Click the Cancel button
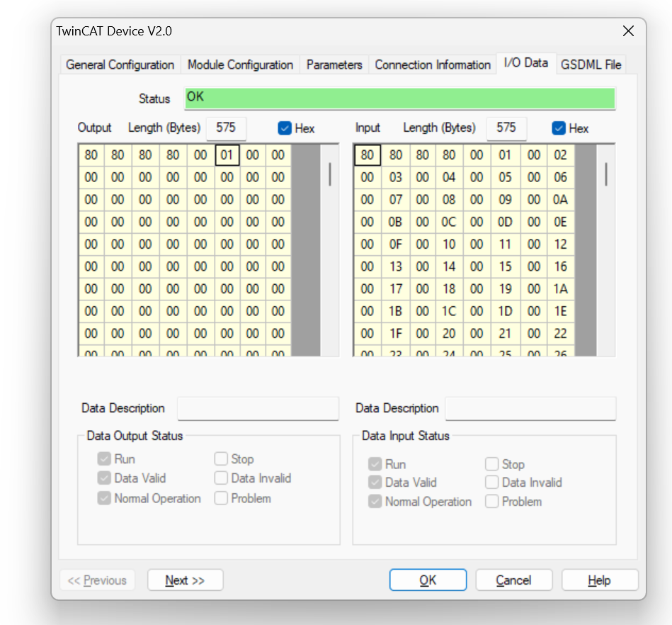Image resolution: width=672 pixels, height=625 pixels. 513,580
